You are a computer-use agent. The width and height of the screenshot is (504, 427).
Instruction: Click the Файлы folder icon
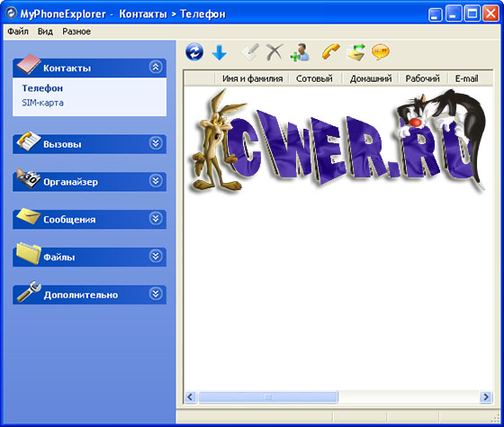tap(29, 253)
